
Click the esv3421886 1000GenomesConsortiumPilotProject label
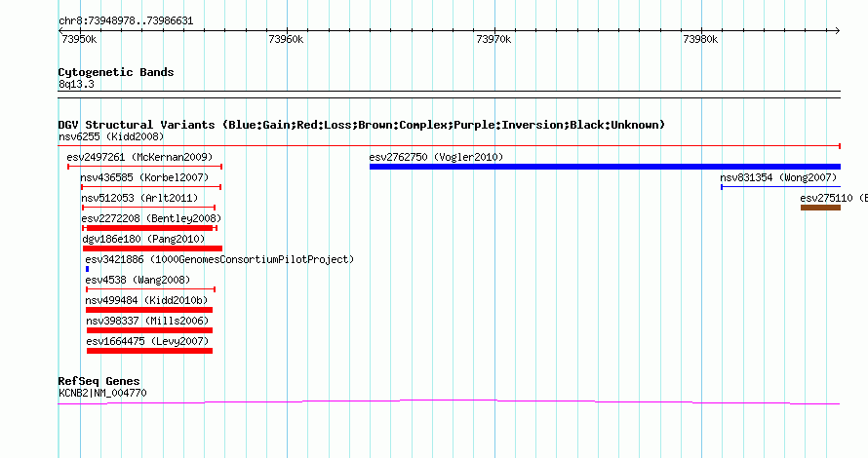219,259
